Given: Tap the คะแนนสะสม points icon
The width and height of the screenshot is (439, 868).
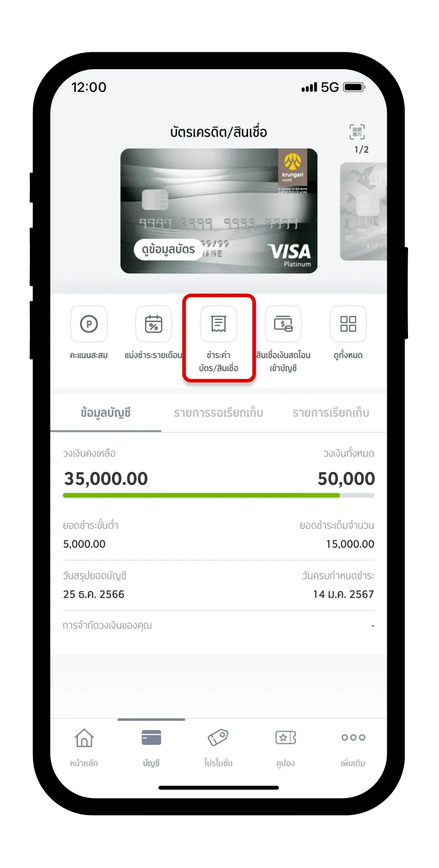Looking at the screenshot, I should click(89, 324).
